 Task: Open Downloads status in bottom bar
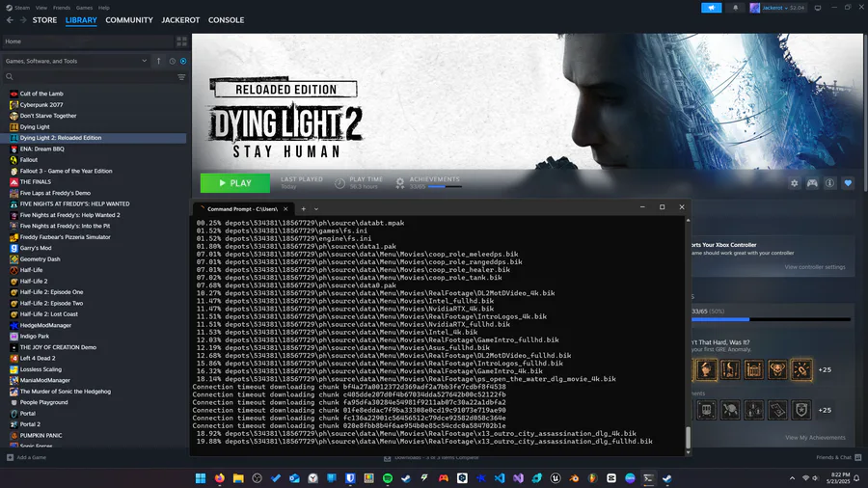click(432, 458)
